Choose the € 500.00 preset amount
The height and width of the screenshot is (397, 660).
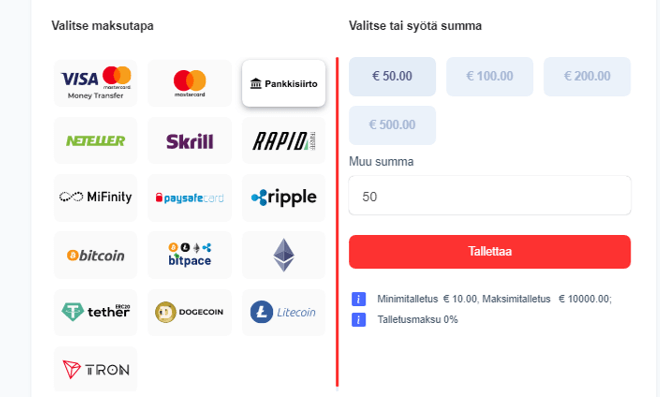click(392, 125)
